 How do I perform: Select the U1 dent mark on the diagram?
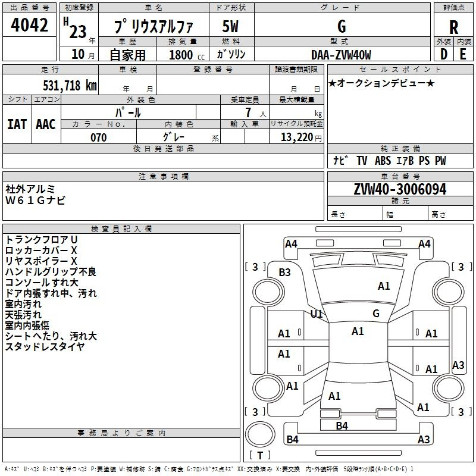(x=317, y=314)
